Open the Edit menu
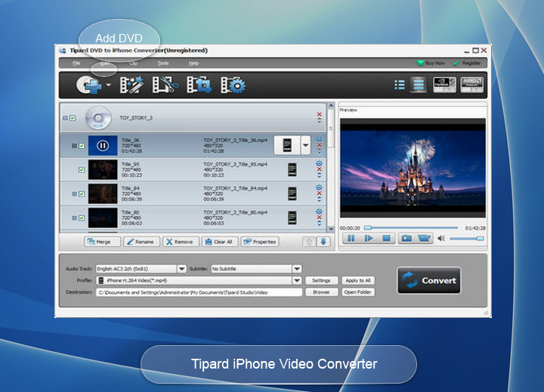544x392 pixels. point(104,63)
